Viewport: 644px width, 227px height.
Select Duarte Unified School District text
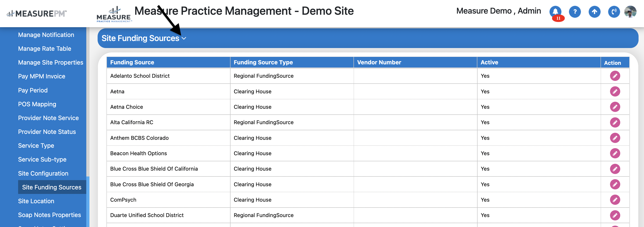[147, 215]
